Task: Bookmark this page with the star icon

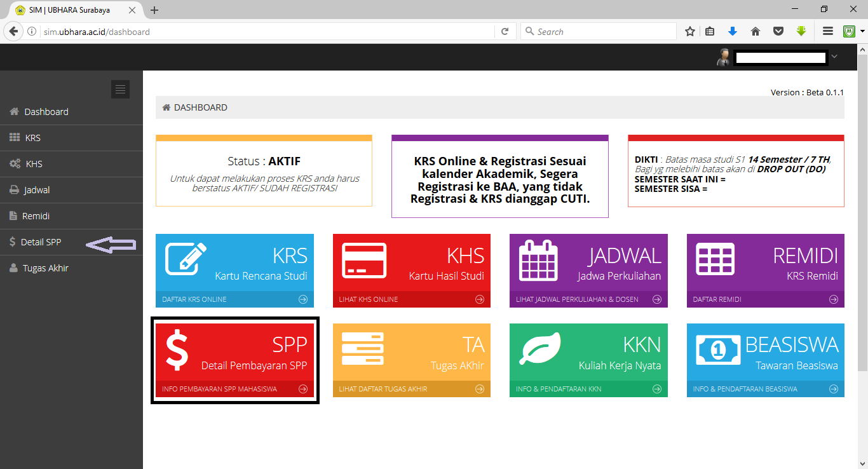Action: pyautogui.click(x=690, y=31)
